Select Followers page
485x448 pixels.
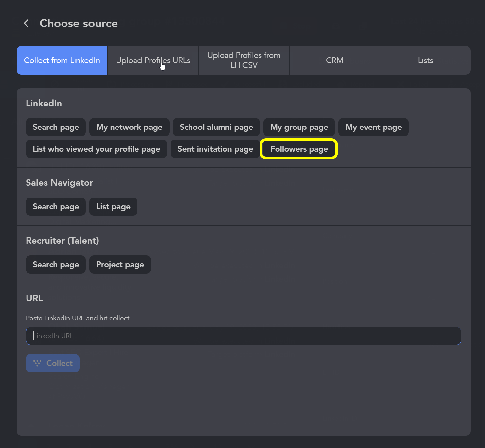coord(299,149)
